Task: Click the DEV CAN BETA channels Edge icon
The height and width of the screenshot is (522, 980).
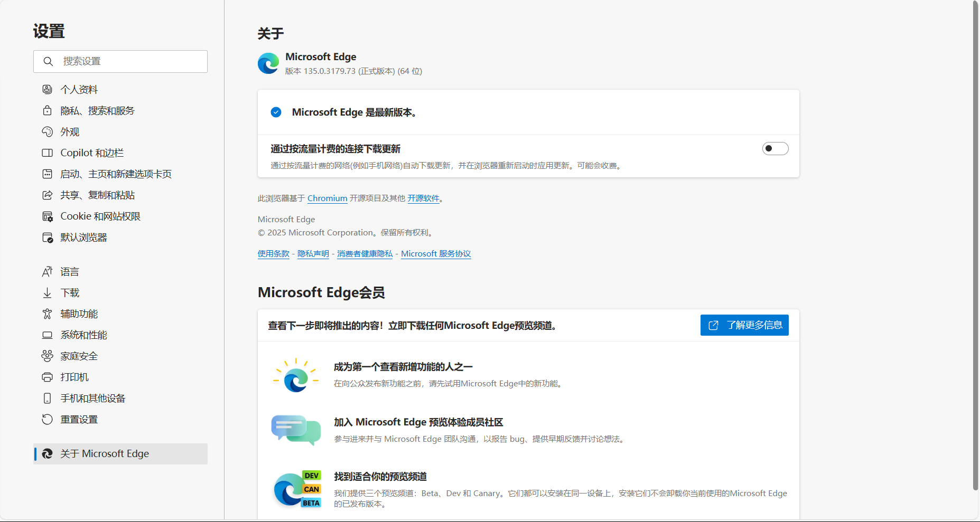Action: coord(297,489)
